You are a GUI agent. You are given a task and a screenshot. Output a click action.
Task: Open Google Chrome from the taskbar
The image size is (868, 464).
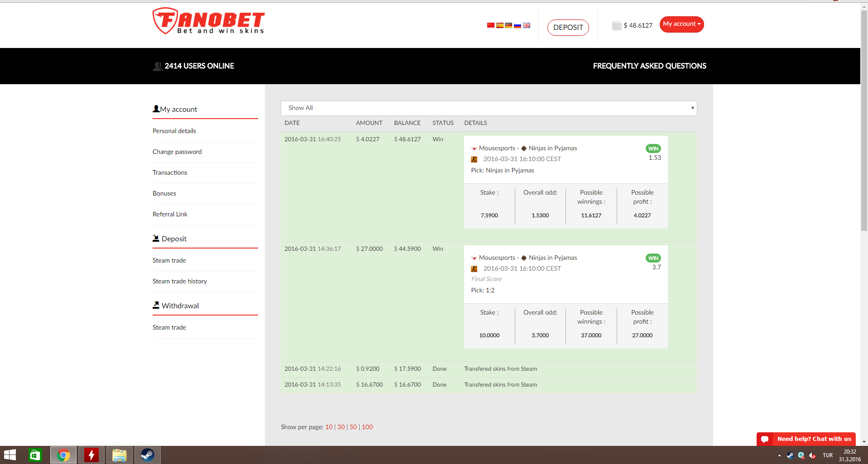click(x=63, y=455)
